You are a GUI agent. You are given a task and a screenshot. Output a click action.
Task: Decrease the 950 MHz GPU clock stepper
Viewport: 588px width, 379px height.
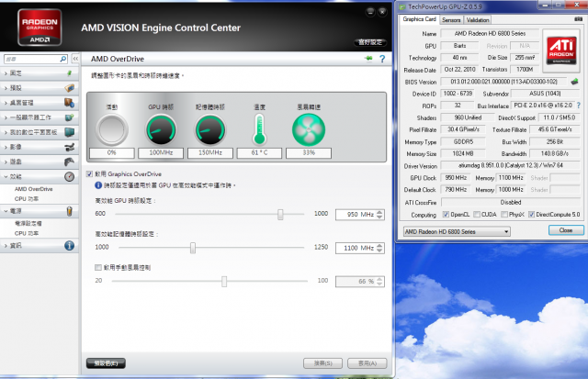tap(379, 217)
